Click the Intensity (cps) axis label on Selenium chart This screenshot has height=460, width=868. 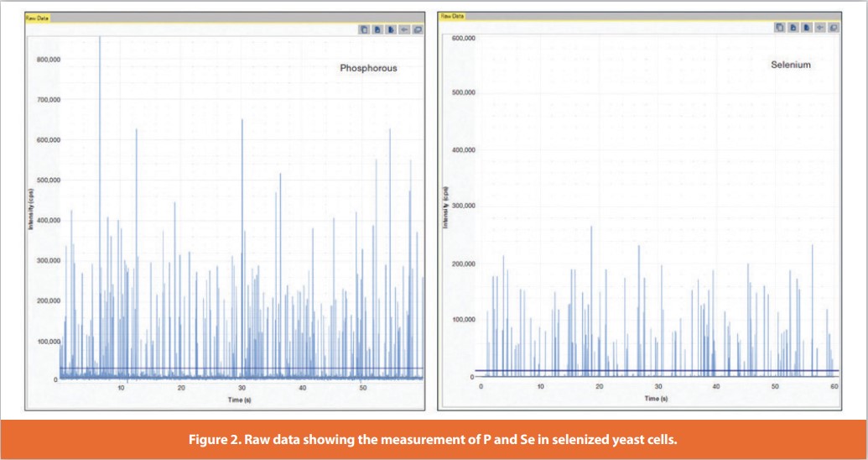(446, 207)
